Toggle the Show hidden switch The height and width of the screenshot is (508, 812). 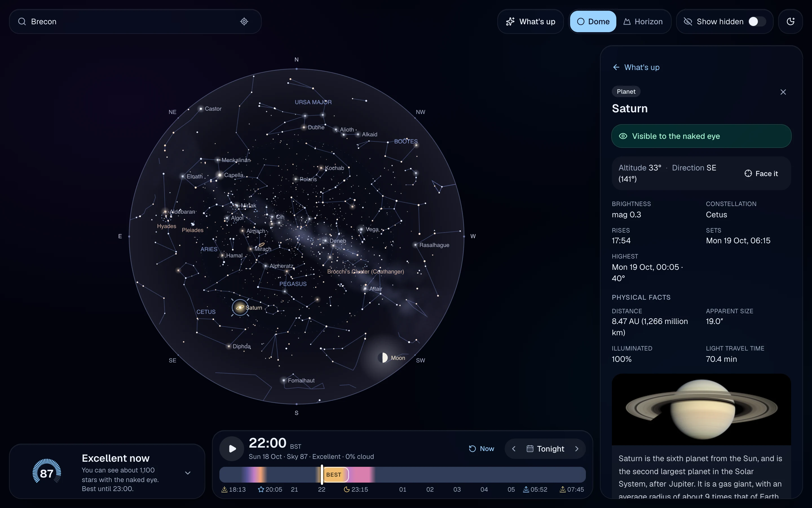(757, 21)
